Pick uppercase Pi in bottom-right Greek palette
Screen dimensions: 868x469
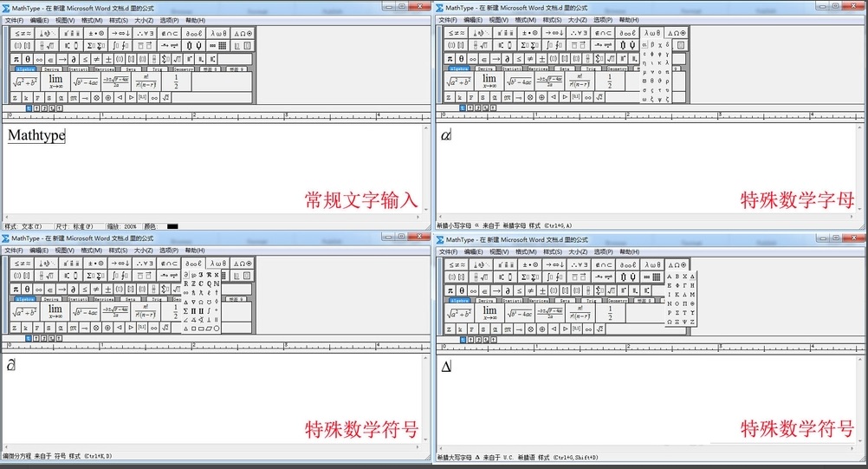click(x=684, y=303)
